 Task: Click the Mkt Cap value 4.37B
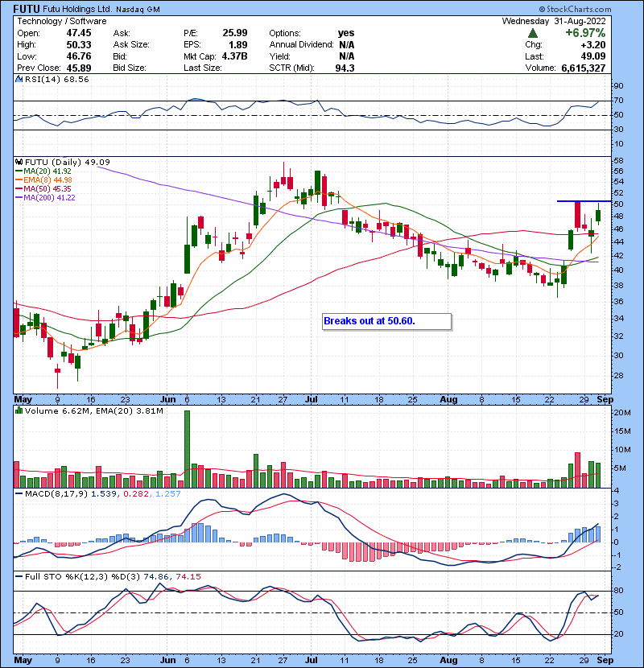[234, 56]
